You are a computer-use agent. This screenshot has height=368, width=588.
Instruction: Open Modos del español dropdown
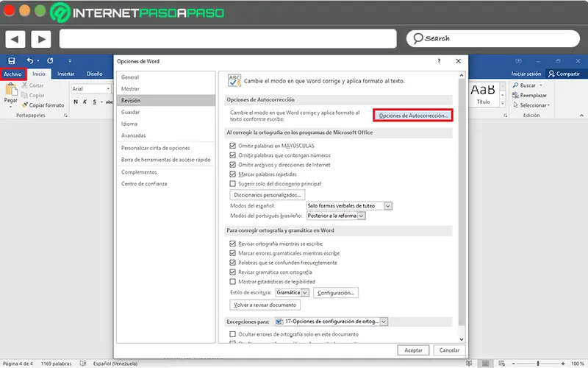pos(388,206)
